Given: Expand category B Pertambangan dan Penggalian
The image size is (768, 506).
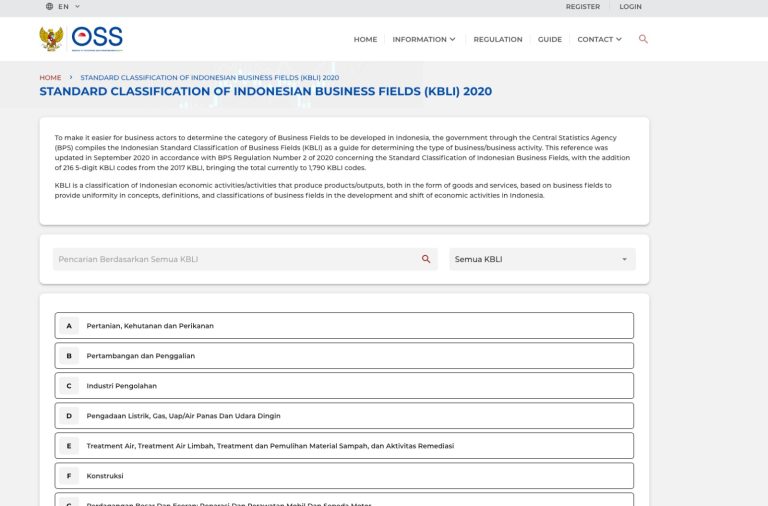Looking at the screenshot, I should [x=344, y=355].
